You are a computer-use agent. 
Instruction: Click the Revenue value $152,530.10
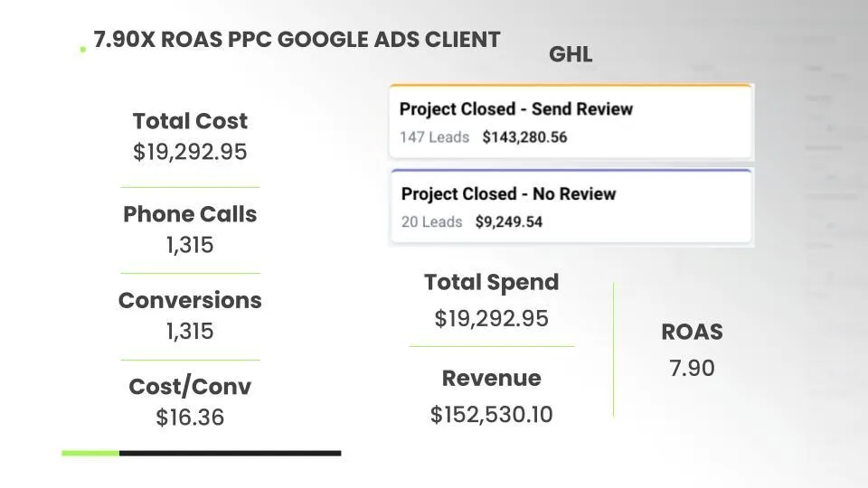coord(492,415)
